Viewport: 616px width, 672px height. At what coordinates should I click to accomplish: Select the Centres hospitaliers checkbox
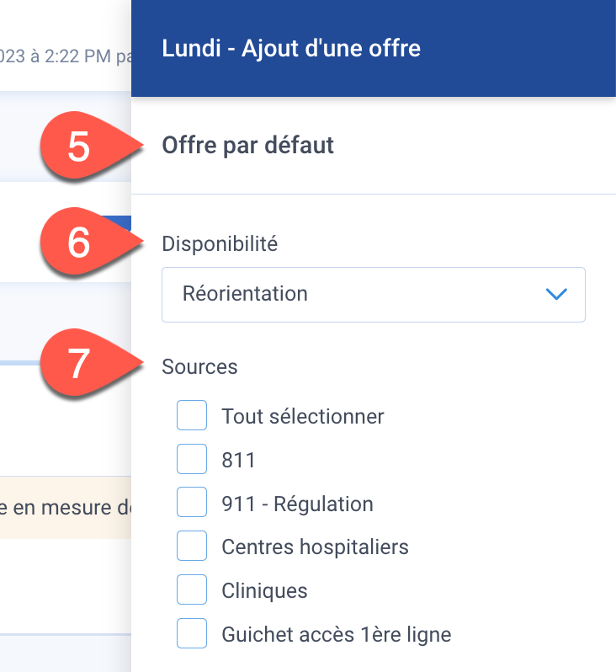click(192, 546)
